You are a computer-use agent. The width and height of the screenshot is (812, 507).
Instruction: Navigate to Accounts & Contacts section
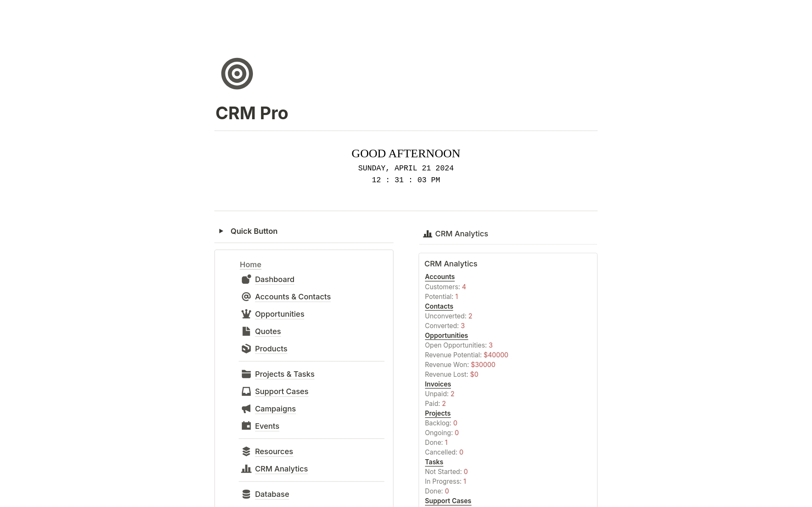[x=293, y=297]
